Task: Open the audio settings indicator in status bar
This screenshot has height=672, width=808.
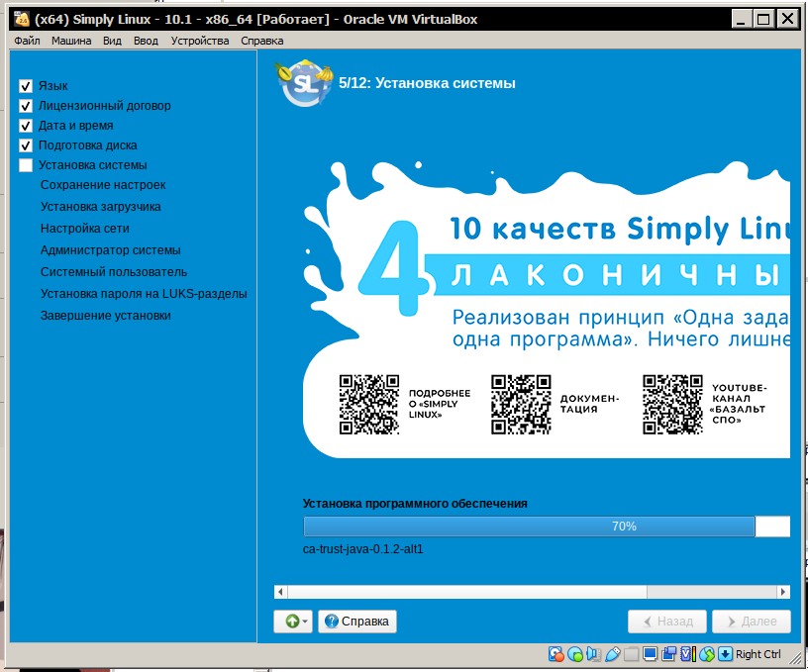Action: coord(594,654)
